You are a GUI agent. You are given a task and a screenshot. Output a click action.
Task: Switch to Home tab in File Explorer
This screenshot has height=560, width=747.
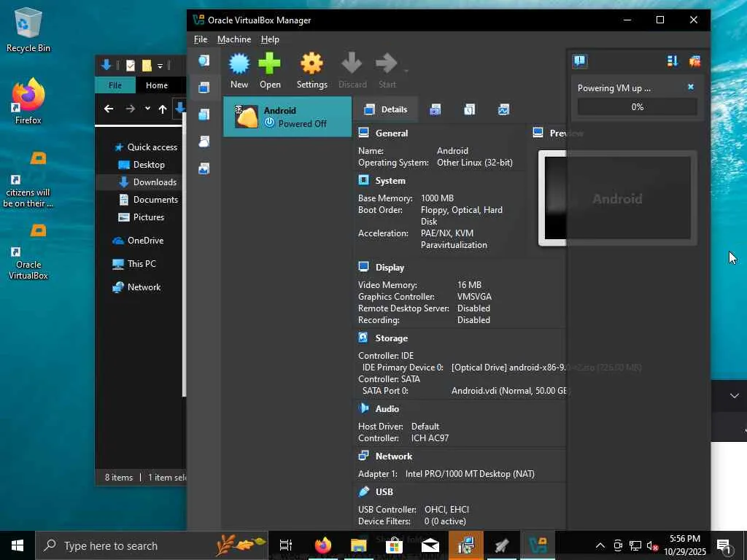pyautogui.click(x=157, y=85)
